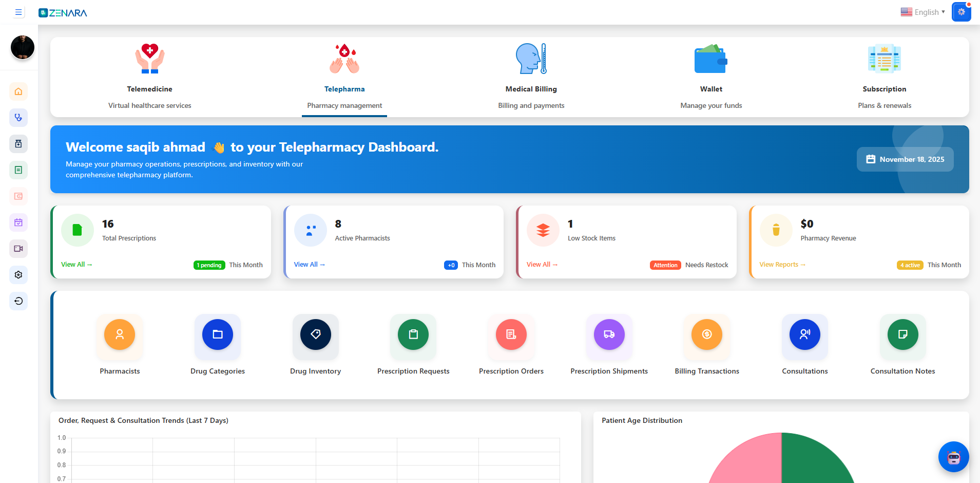Click View All under Total Prescriptions
980x483 pixels.
76,265
